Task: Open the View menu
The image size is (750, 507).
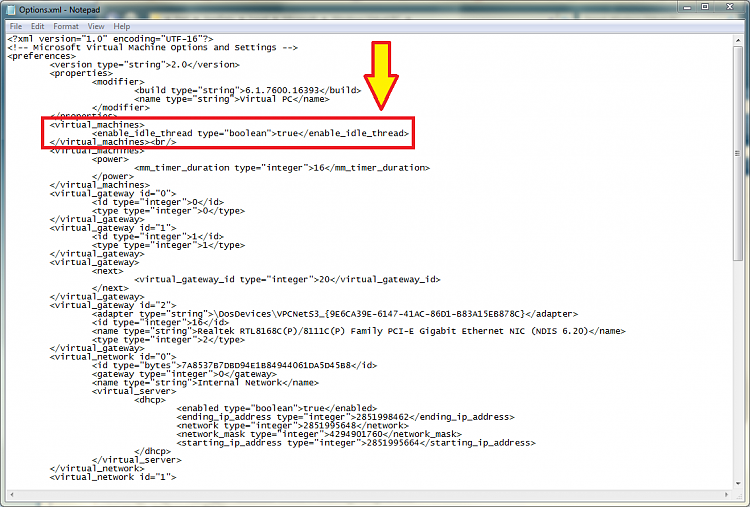Action: (x=96, y=26)
